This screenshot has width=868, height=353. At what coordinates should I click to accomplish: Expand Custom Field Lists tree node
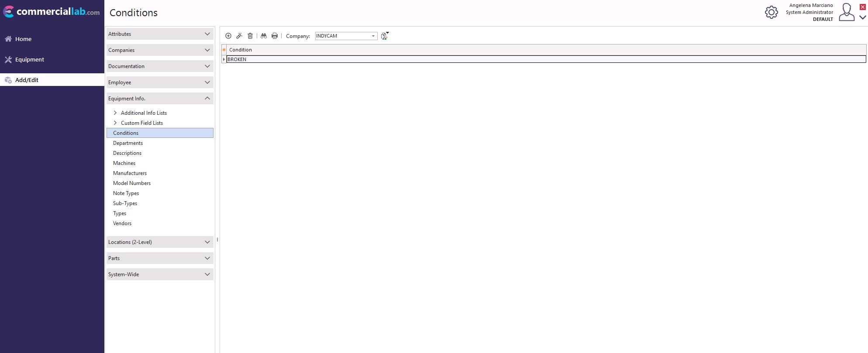point(115,123)
